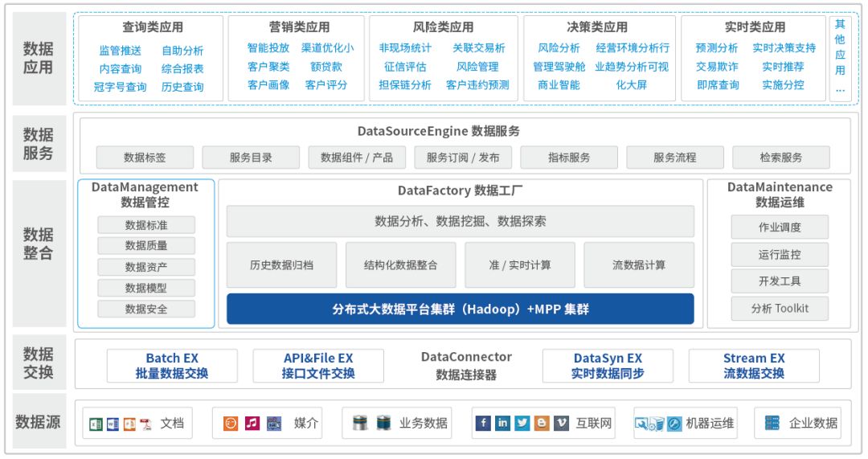Select the 实时推荐 link
The image size is (868, 459).
pos(783,67)
